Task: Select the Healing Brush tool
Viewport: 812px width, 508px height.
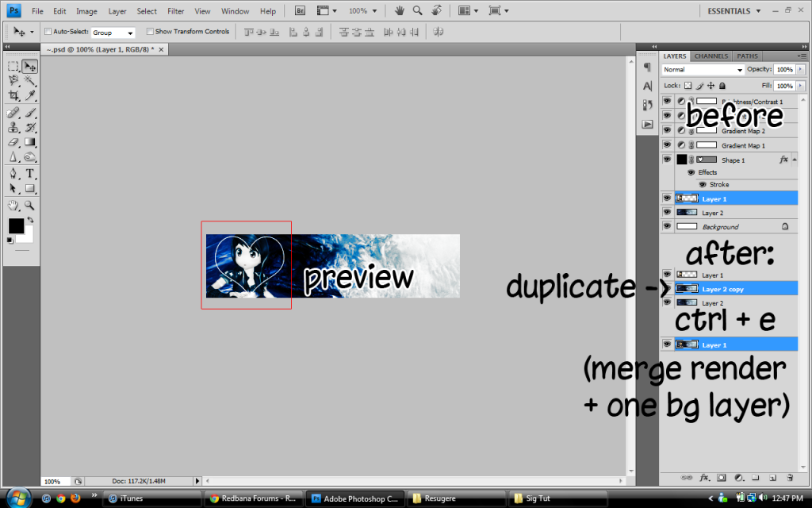Action: 13,113
